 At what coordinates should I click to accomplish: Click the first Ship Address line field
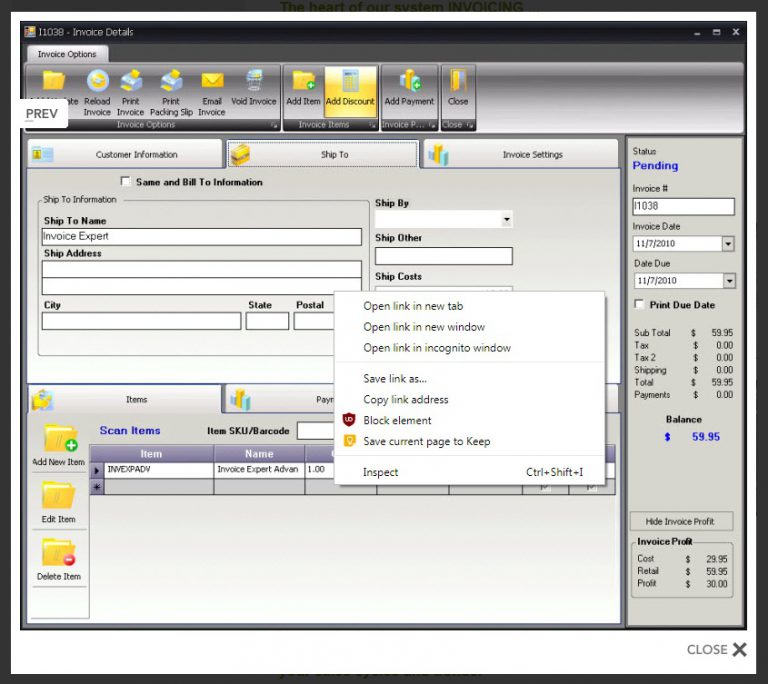pyautogui.click(x=202, y=269)
